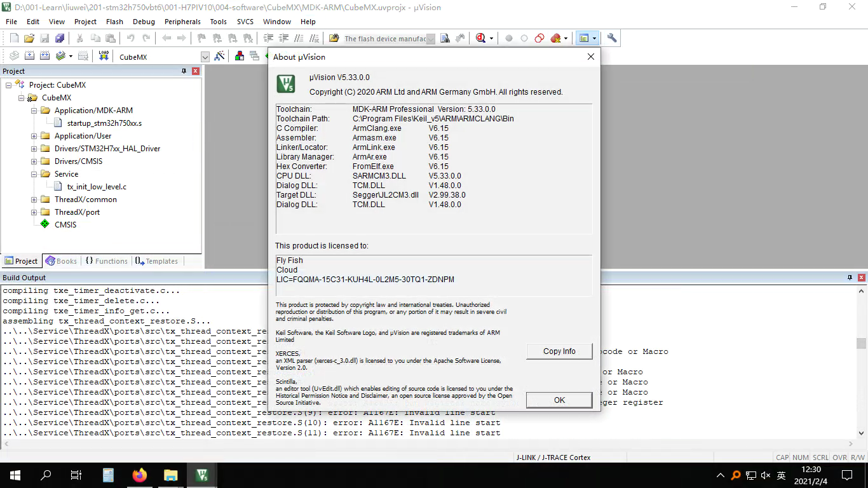Start the debug session with the magnifier d icon
Screen dimensions: 868x488
tap(481, 38)
